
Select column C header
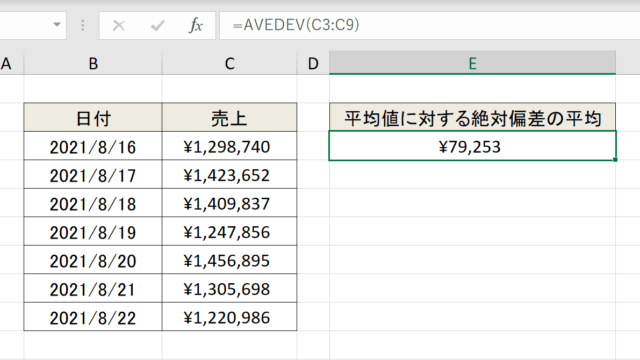coord(229,63)
